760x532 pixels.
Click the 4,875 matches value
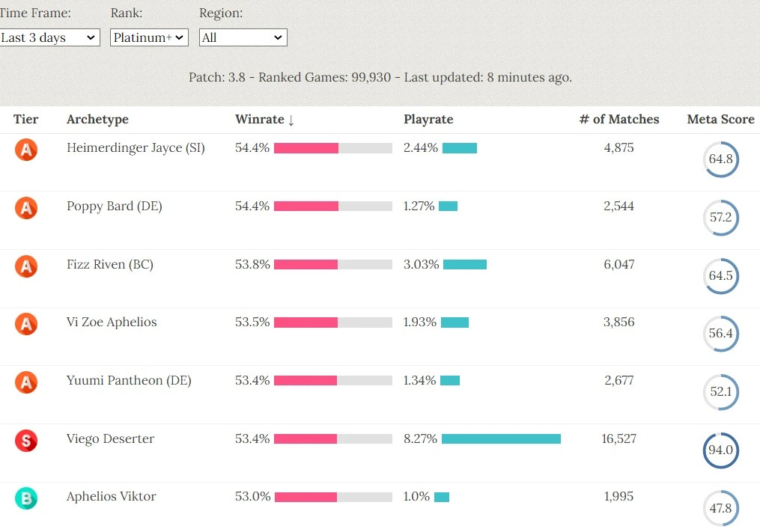point(619,148)
